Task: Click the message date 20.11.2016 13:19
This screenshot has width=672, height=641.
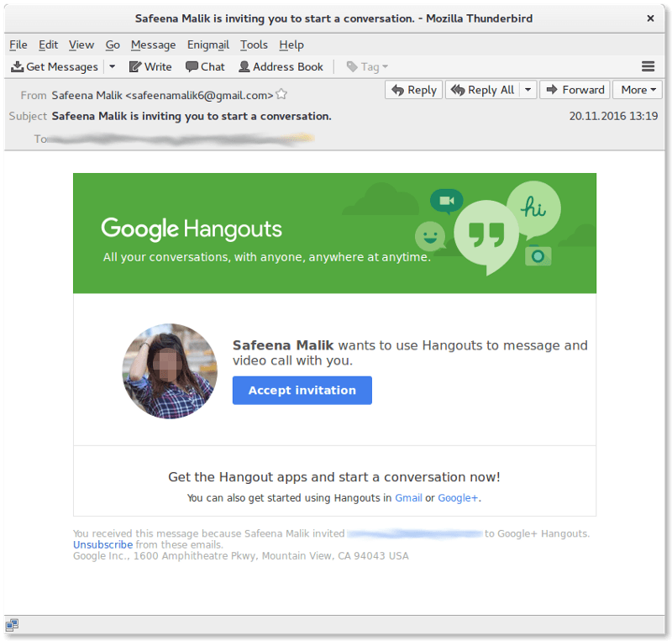Action: coord(613,116)
